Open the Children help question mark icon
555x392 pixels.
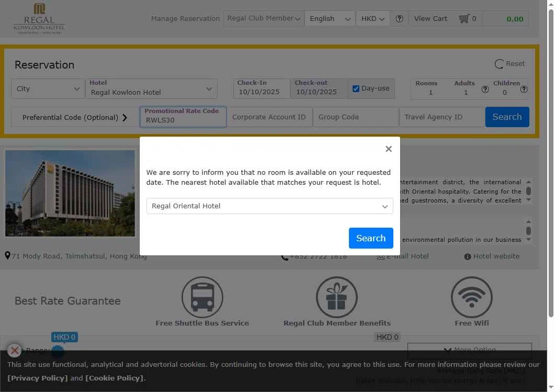524,89
